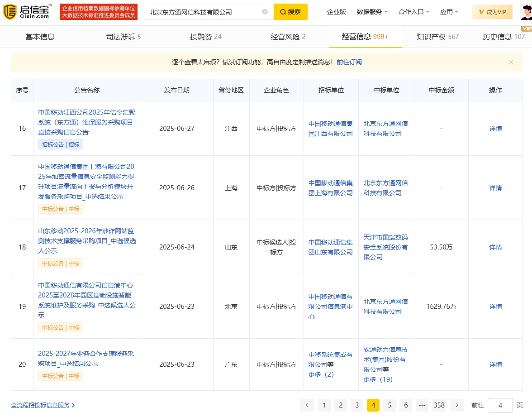View 详情 for row 20
Viewport: 532px width, 417px height.
coord(495,364)
